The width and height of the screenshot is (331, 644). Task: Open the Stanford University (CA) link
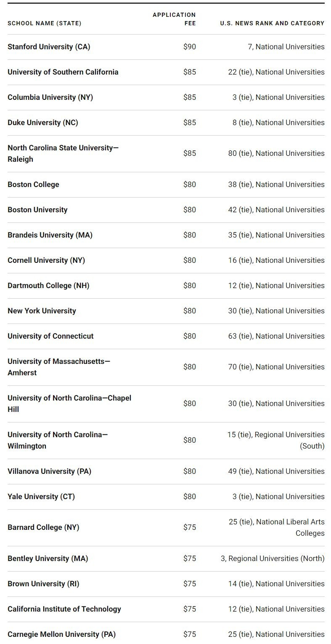tap(49, 47)
